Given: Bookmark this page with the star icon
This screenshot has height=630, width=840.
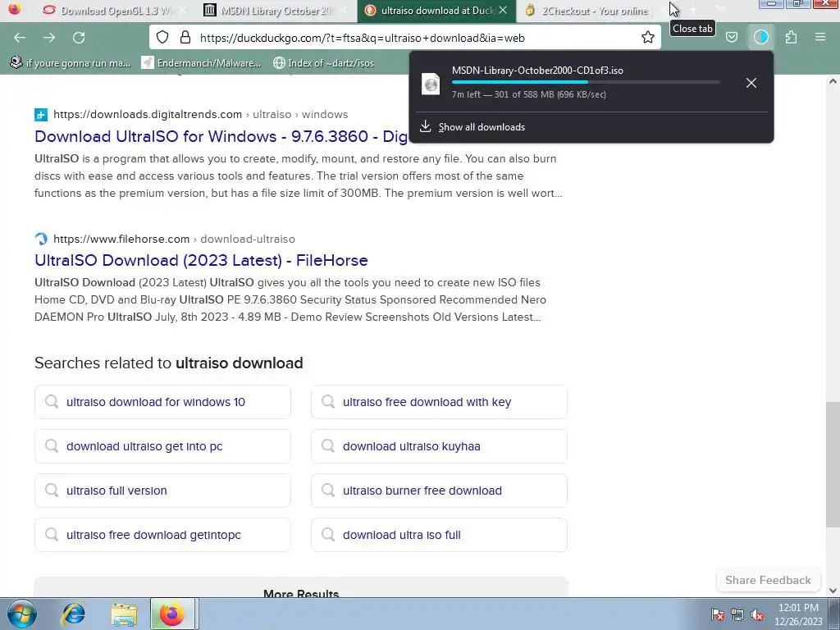Looking at the screenshot, I should 648,38.
